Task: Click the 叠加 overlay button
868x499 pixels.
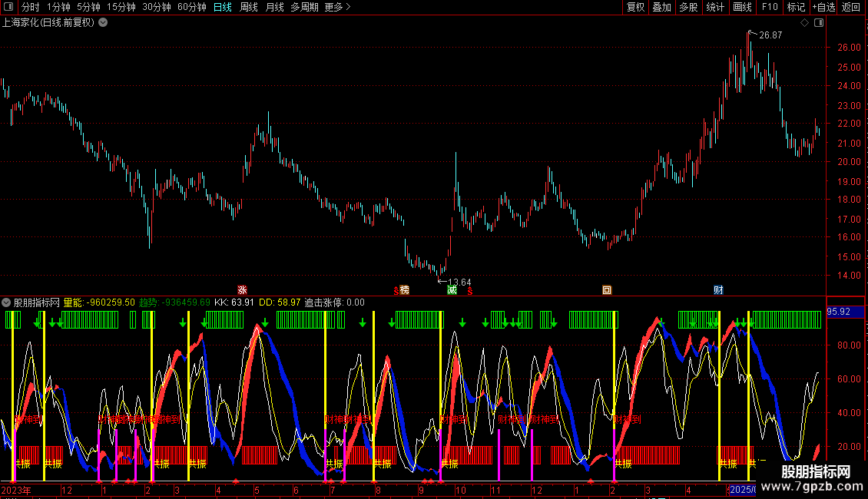Action: click(661, 8)
